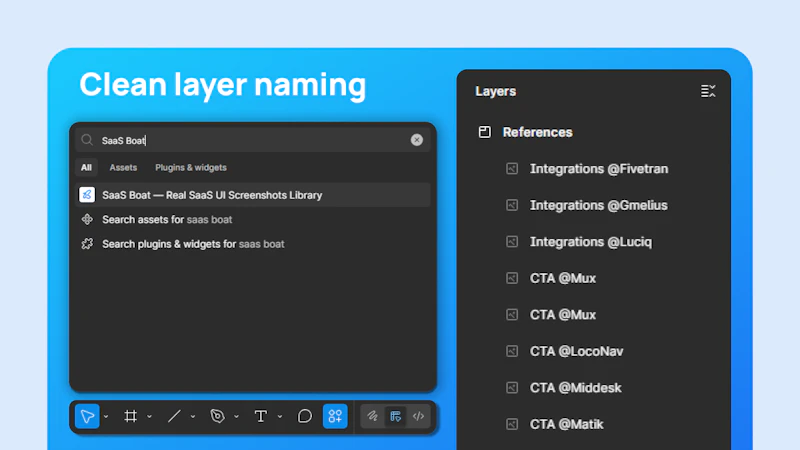800x450 pixels.
Task: Click image icon of CTA @LocoNav
Action: pos(512,352)
